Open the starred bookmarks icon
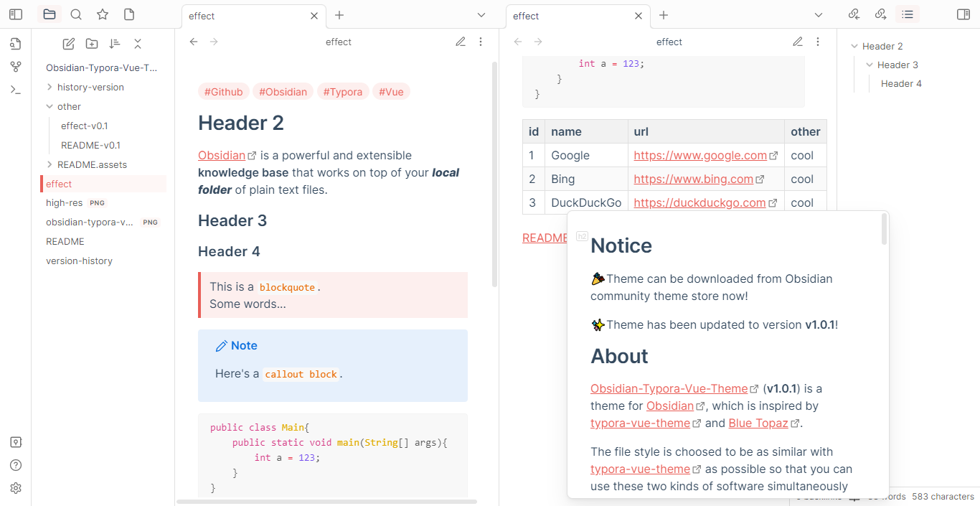Screen dimensions: 980x506 pyautogui.click(x=103, y=14)
